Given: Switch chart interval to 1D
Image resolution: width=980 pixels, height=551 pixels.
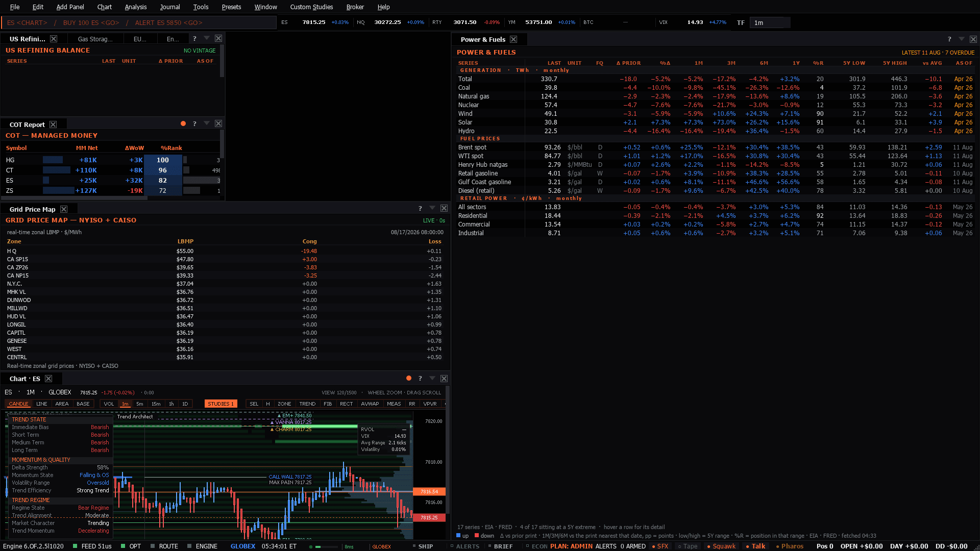Looking at the screenshot, I should (x=185, y=404).
